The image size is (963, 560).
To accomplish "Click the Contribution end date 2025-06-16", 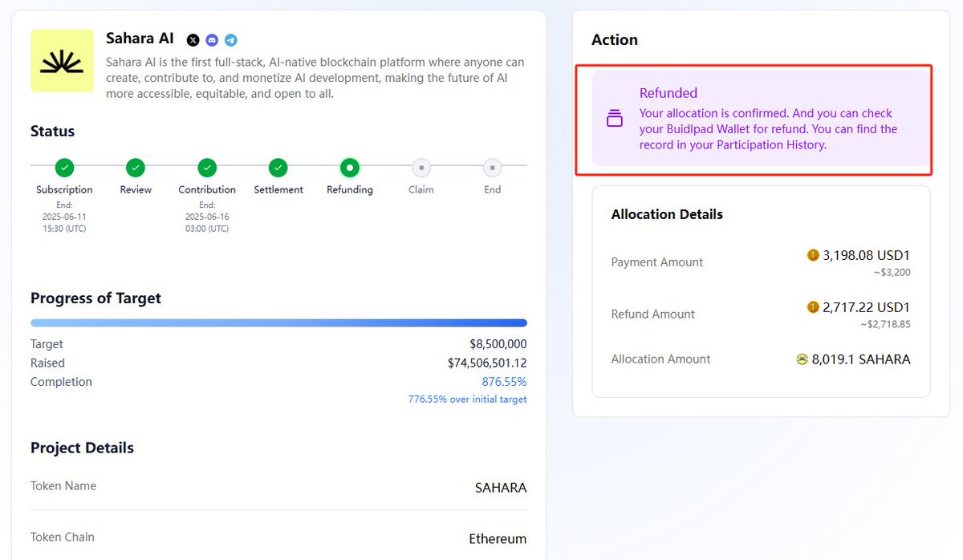I will point(207,217).
